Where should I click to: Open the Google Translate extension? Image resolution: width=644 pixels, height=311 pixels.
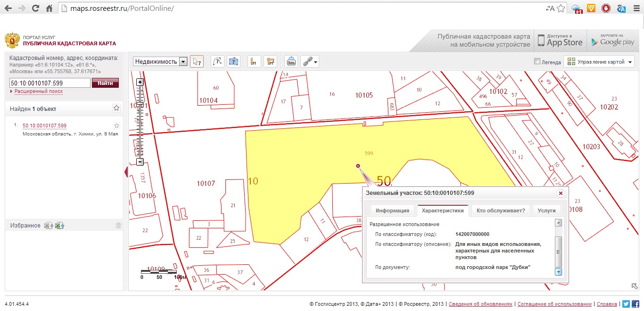point(621,8)
